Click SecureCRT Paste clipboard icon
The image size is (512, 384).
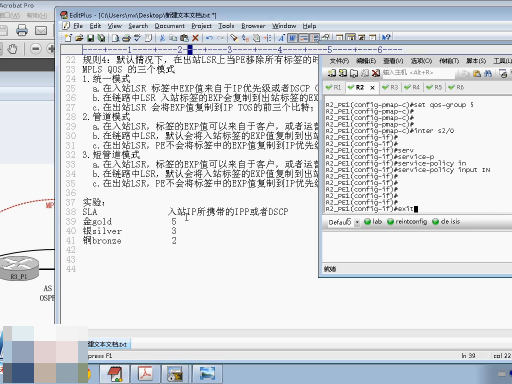point(477,73)
